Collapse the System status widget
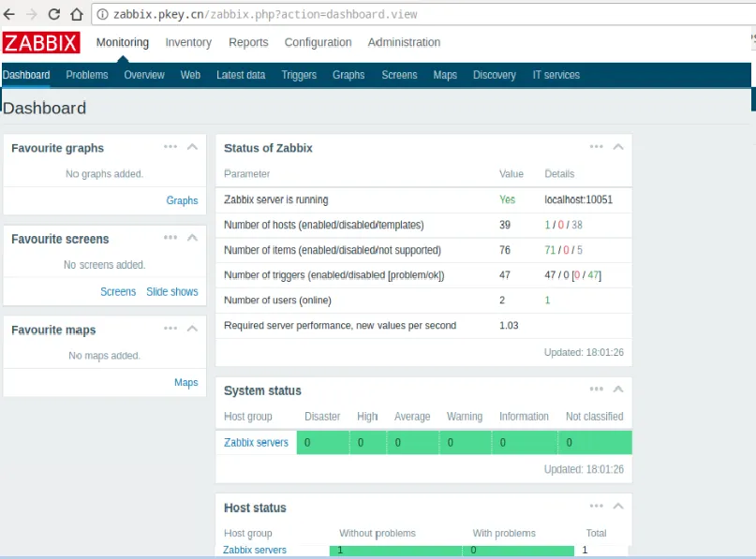Image resolution: width=756 pixels, height=559 pixels. [618, 389]
